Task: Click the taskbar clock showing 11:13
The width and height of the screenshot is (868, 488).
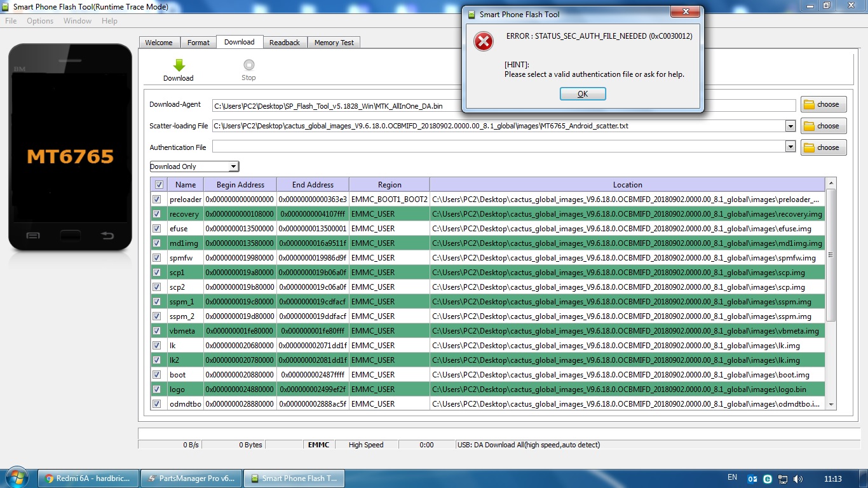Action: click(x=832, y=478)
